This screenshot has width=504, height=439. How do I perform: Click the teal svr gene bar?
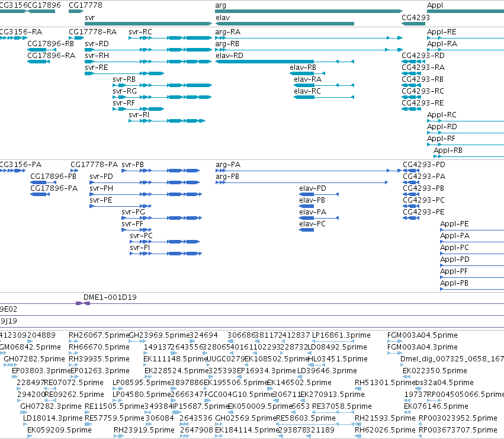(149, 24)
